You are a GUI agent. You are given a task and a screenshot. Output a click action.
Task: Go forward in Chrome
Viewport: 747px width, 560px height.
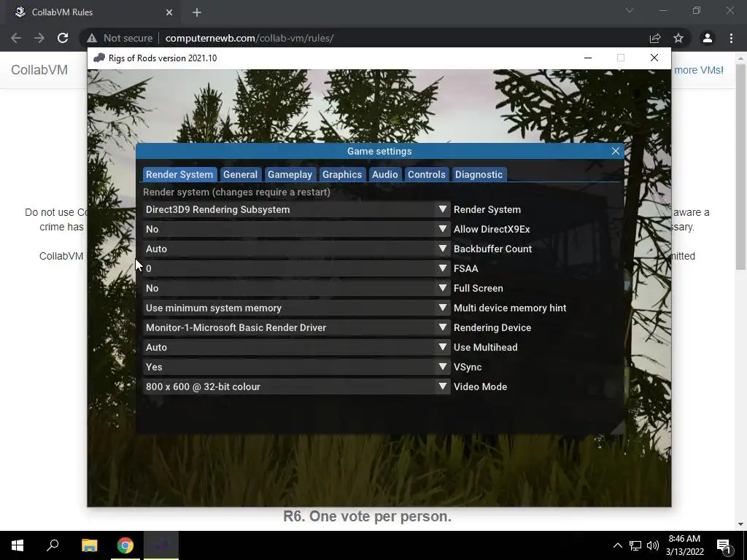[39, 38]
